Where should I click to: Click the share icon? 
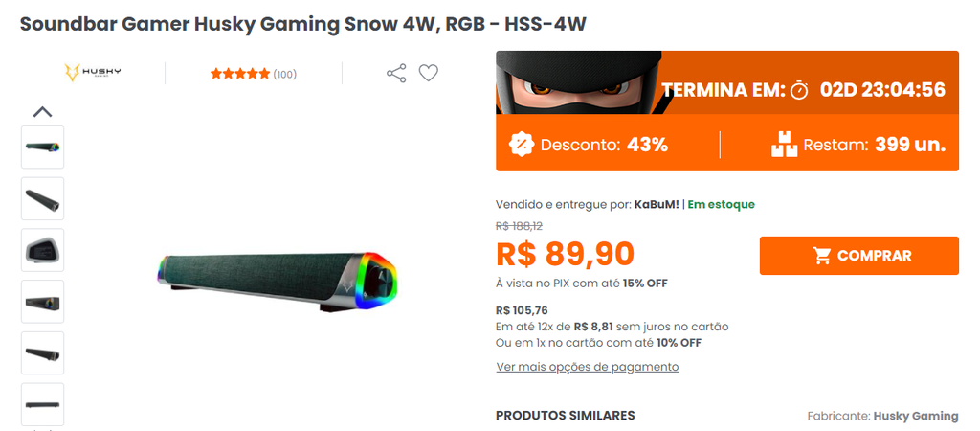[396, 73]
